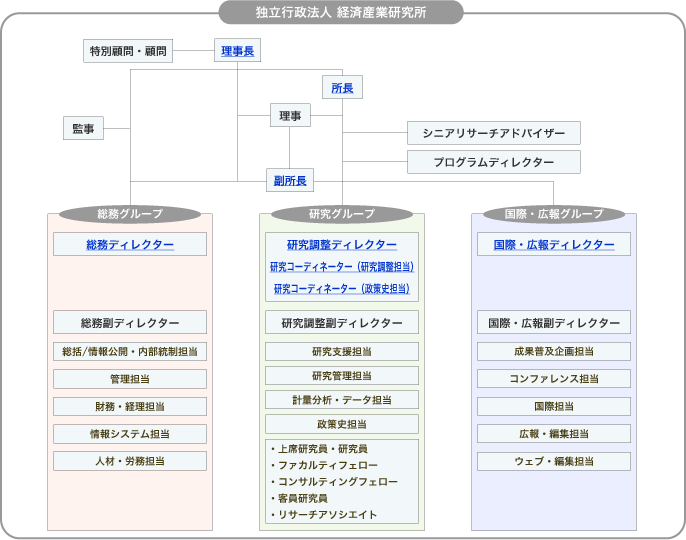Click the コンサルティングフェロー list entry
The width and height of the screenshot is (686, 540).
(x=334, y=482)
